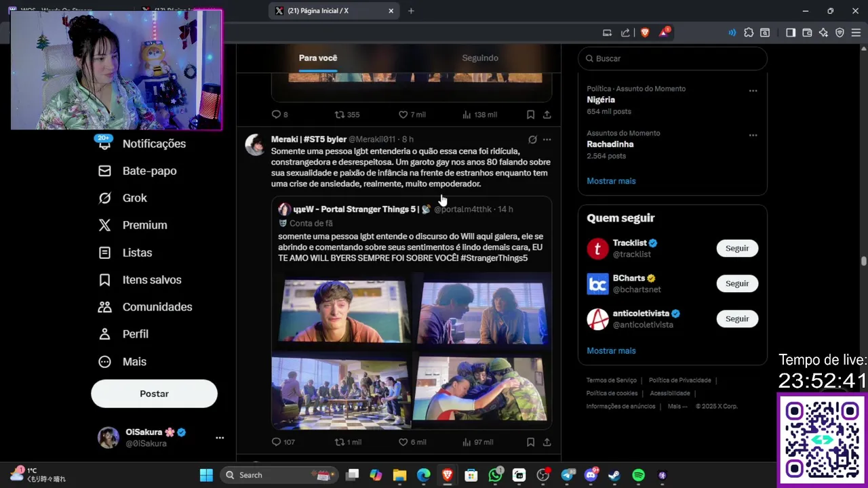This screenshot has width=868, height=488.
Task: Click the Buscar search field
Action: tap(673, 58)
